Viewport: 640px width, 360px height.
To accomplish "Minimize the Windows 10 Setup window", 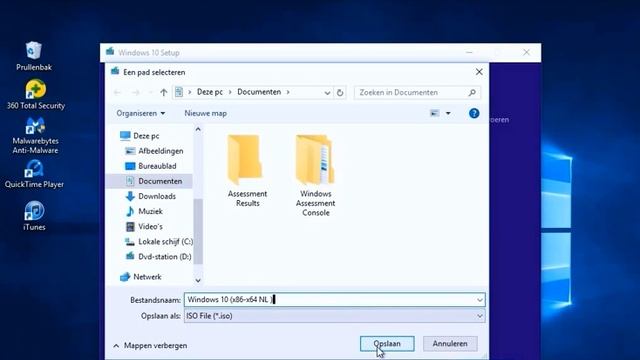I will (x=469, y=52).
